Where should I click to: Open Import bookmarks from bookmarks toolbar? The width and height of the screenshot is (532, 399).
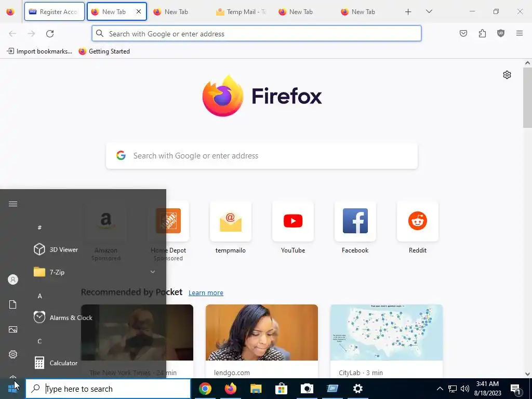39,51
